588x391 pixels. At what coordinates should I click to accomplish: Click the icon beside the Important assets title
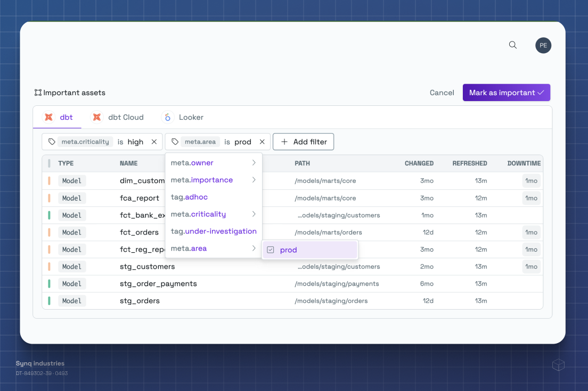[38, 92]
